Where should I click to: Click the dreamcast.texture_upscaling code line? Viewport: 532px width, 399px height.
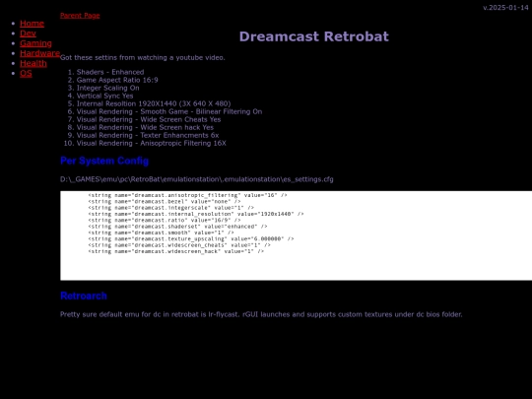coord(191,238)
